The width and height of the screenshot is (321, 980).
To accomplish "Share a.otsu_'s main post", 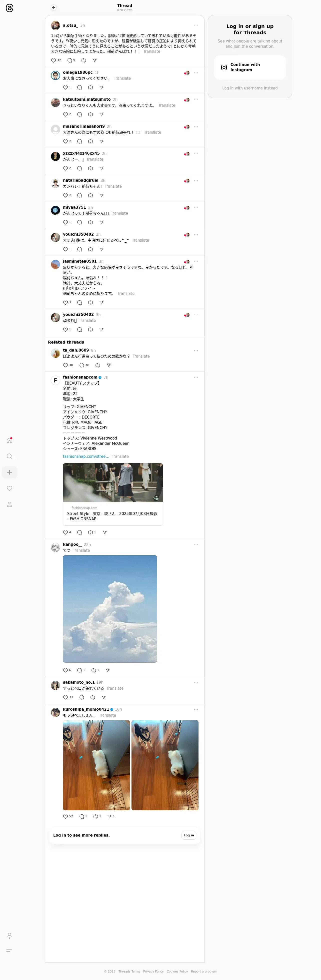I will [95, 60].
